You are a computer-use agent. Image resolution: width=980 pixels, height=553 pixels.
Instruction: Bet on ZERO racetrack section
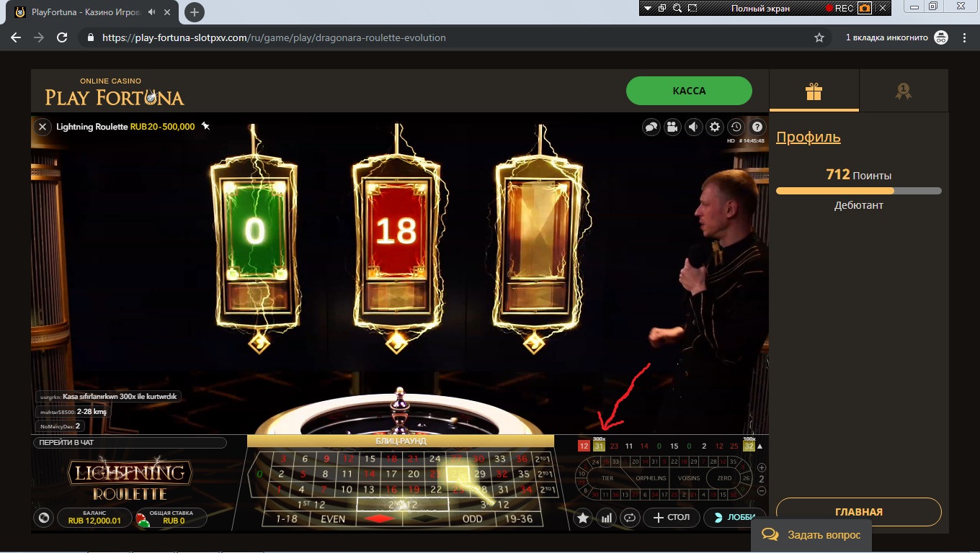[x=724, y=478]
